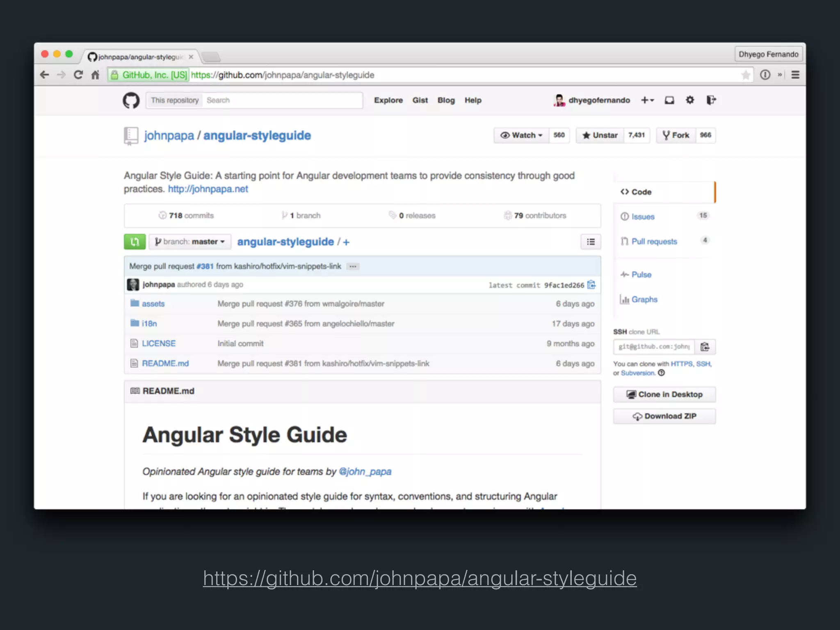Toggle Unstar on the repository
This screenshot has height=630, width=840.
click(600, 135)
